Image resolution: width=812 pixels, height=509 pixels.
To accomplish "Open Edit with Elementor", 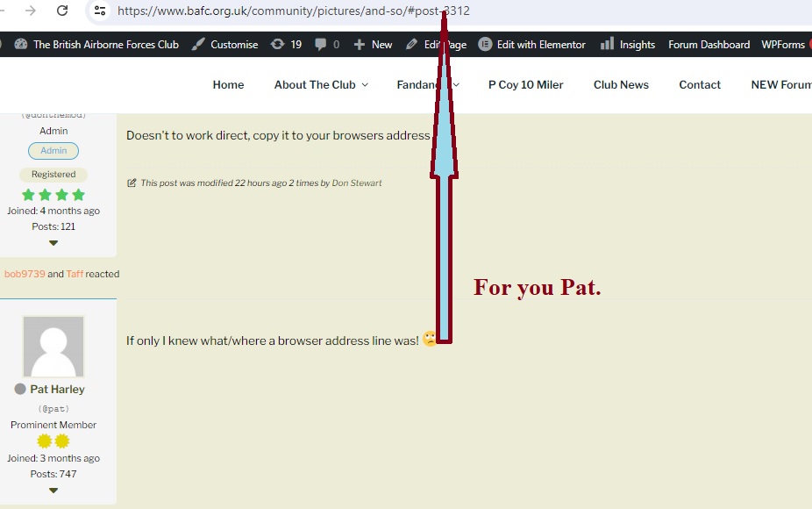I will pos(531,44).
